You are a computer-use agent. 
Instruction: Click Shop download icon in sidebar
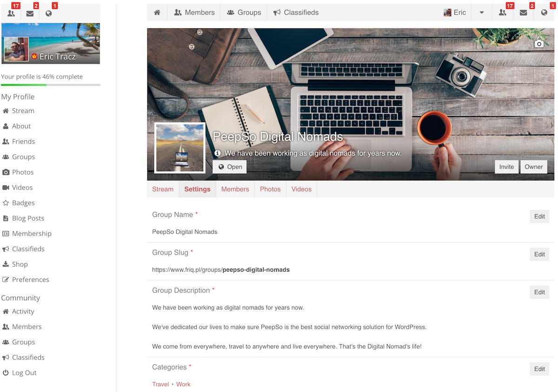(x=6, y=264)
